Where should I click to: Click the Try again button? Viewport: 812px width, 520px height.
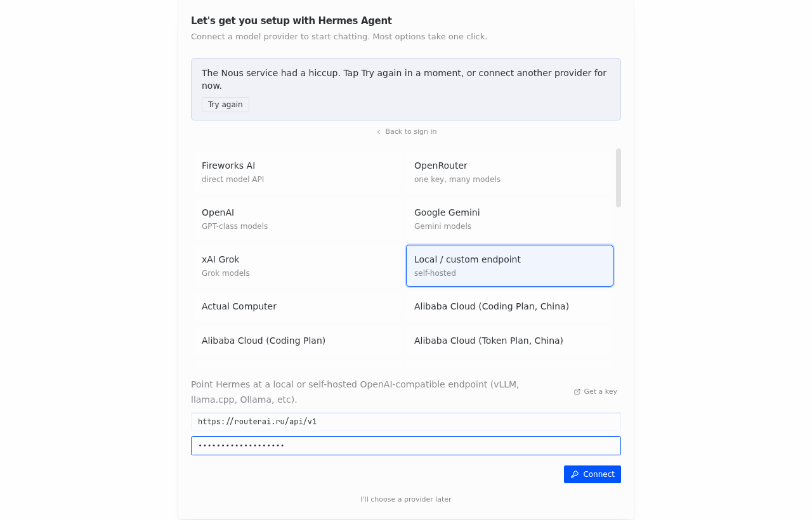click(225, 105)
